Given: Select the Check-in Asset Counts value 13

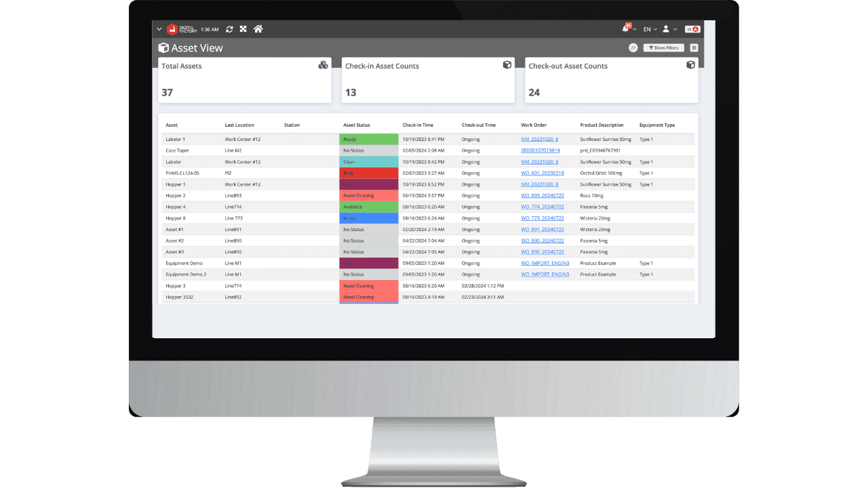Looking at the screenshot, I should point(351,92).
